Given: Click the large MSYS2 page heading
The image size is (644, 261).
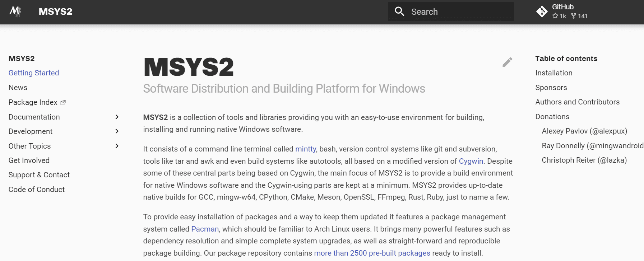Looking at the screenshot, I should tap(189, 67).
